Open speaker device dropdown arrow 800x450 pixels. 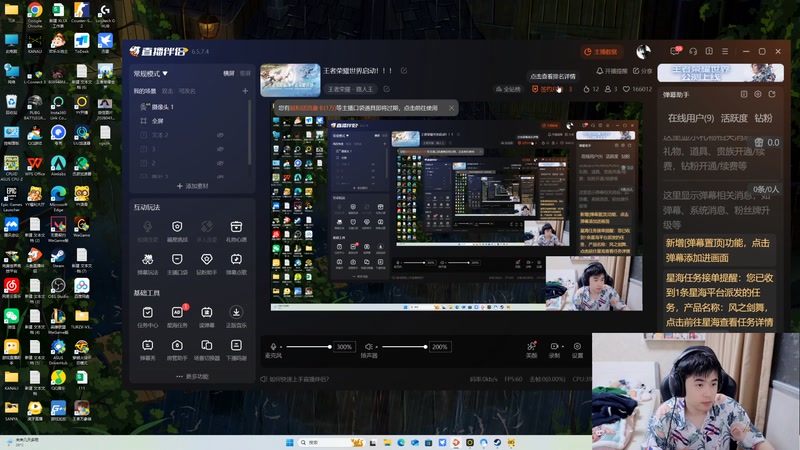coord(376,347)
